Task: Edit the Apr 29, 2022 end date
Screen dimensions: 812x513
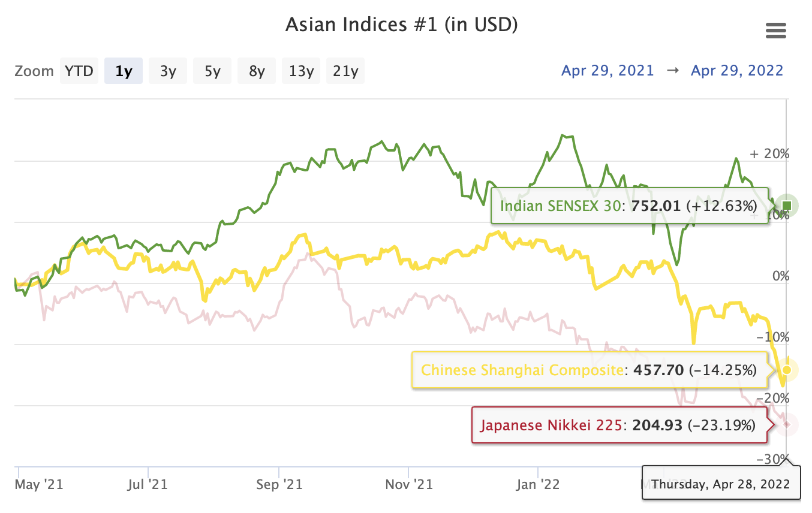Action: (737, 71)
